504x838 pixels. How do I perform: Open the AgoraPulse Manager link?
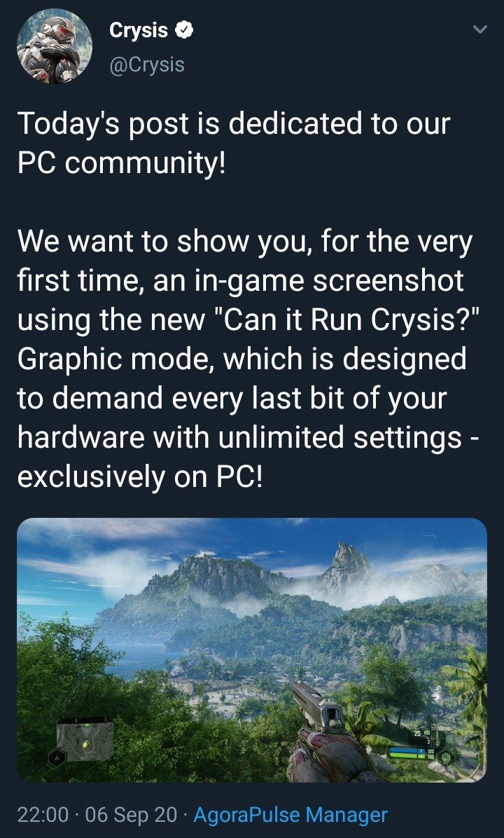click(290, 814)
